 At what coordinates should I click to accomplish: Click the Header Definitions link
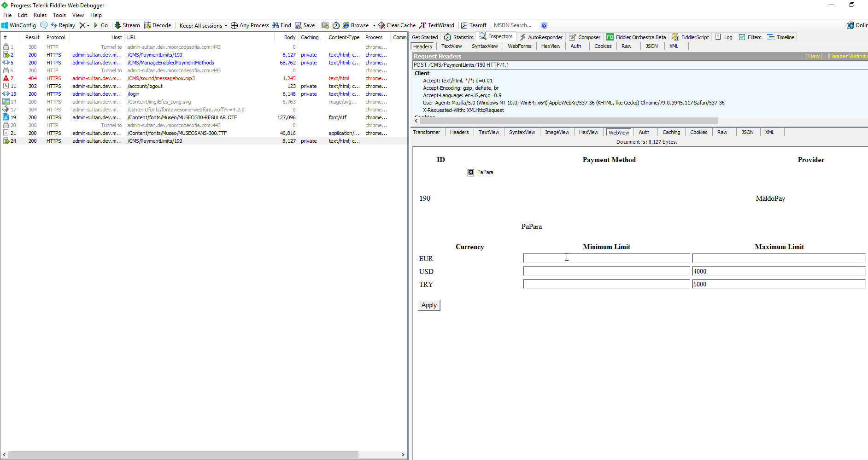pyautogui.click(x=847, y=56)
